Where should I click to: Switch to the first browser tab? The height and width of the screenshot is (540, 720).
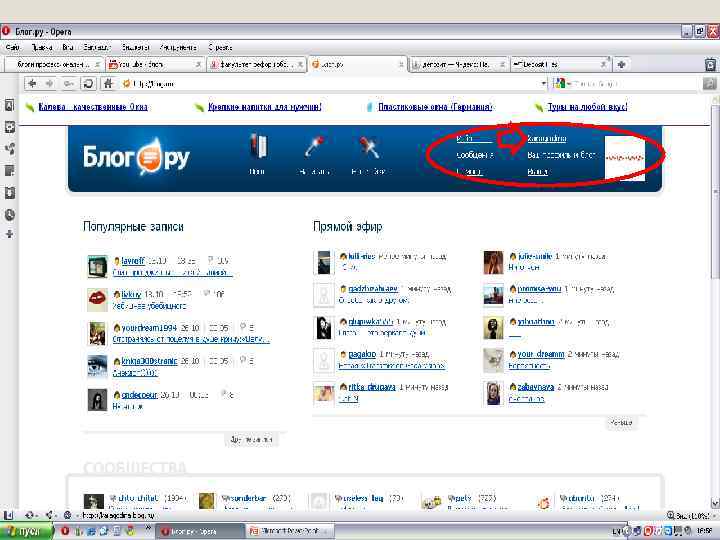(52, 64)
